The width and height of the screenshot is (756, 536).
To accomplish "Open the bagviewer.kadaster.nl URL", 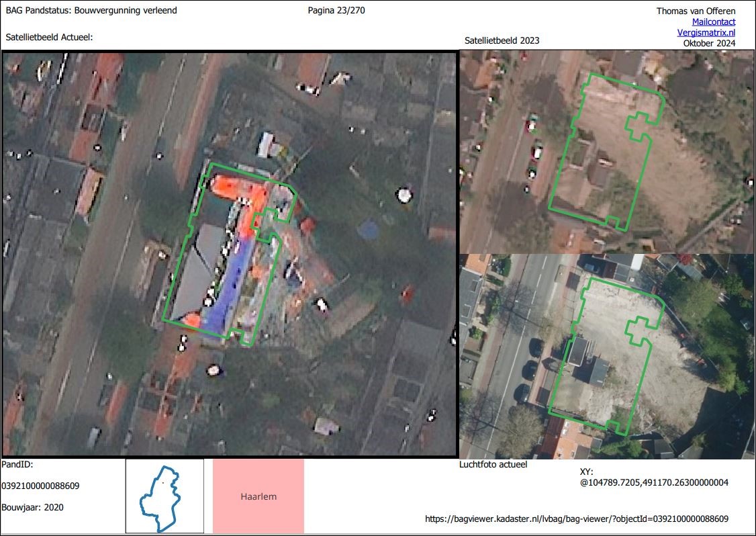I will [x=577, y=519].
